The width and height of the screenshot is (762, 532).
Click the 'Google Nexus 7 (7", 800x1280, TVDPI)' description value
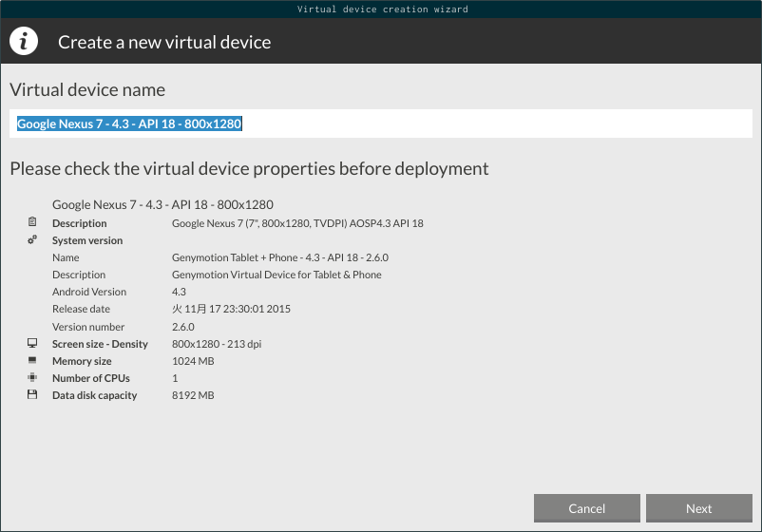pos(297,223)
